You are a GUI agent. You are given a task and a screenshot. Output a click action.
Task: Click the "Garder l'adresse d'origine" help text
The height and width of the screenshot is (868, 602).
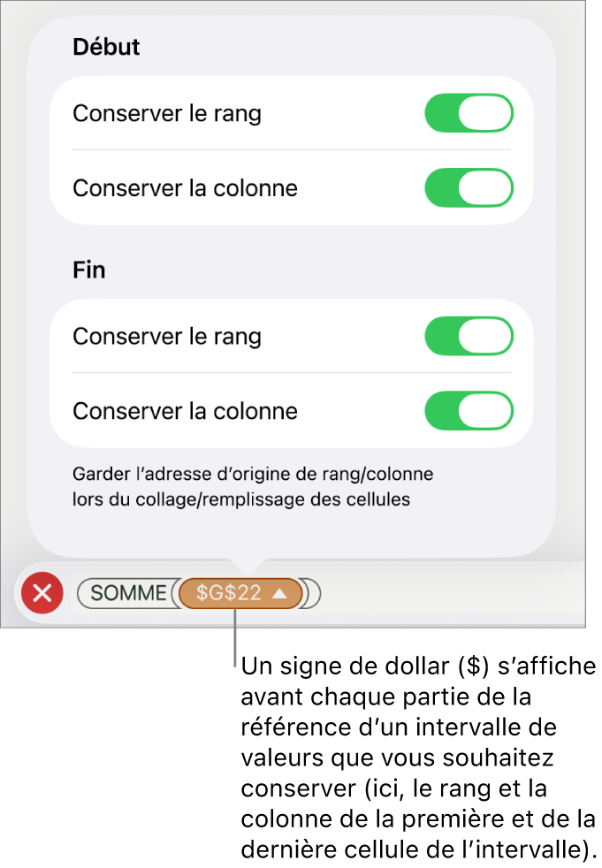[x=253, y=486]
